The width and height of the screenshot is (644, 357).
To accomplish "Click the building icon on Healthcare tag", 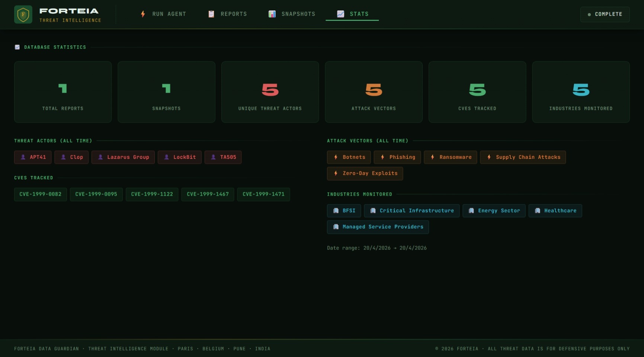I will (537, 211).
